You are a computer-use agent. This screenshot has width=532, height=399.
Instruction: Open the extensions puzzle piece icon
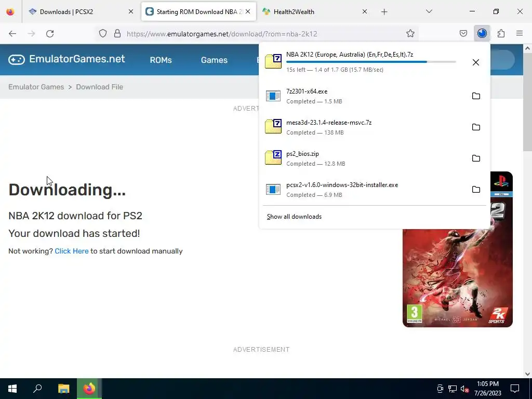point(501,34)
